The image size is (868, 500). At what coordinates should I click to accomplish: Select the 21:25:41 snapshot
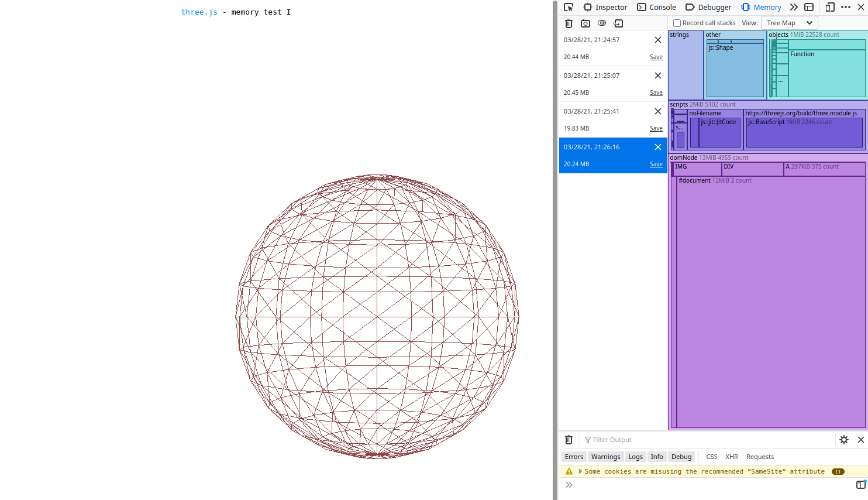(x=613, y=119)
